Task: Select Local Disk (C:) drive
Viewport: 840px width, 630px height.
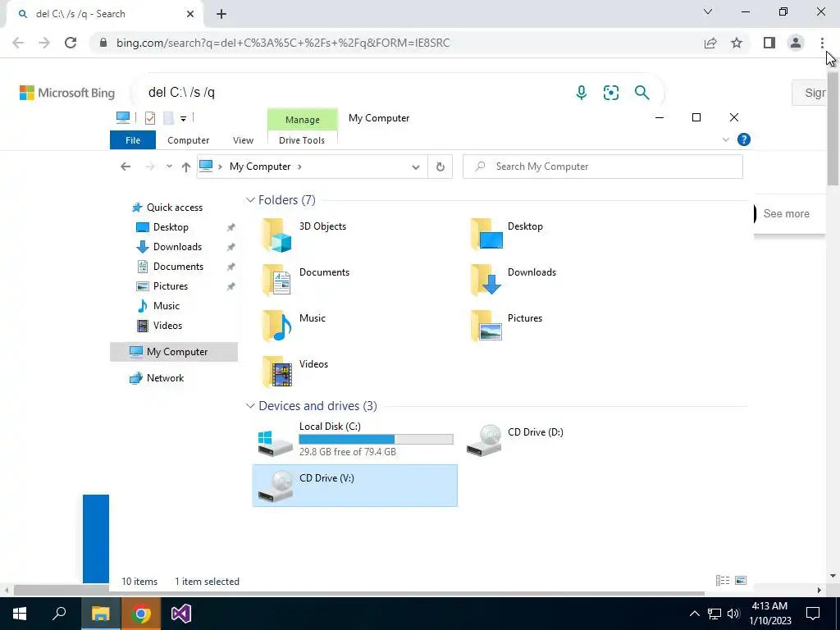Action: click(x=354, y=440)
